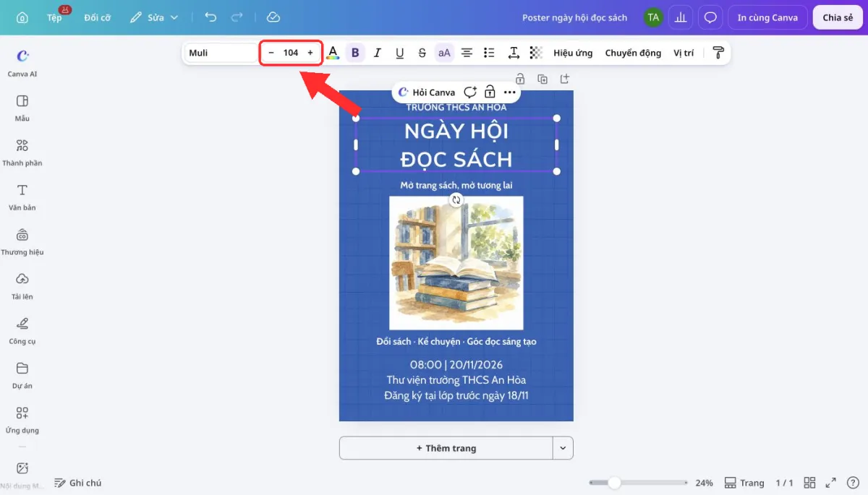Click font size field showing 104

click(x=291, y=53)
